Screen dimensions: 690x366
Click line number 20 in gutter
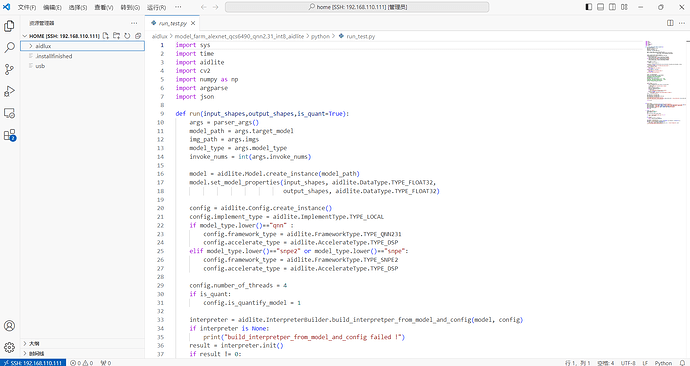click(x=161, y=208)
